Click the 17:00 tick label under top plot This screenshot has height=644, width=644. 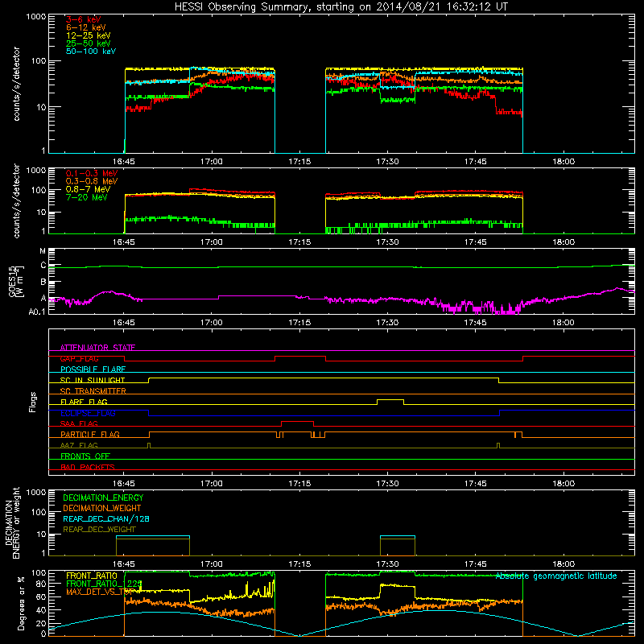[212, 162]
